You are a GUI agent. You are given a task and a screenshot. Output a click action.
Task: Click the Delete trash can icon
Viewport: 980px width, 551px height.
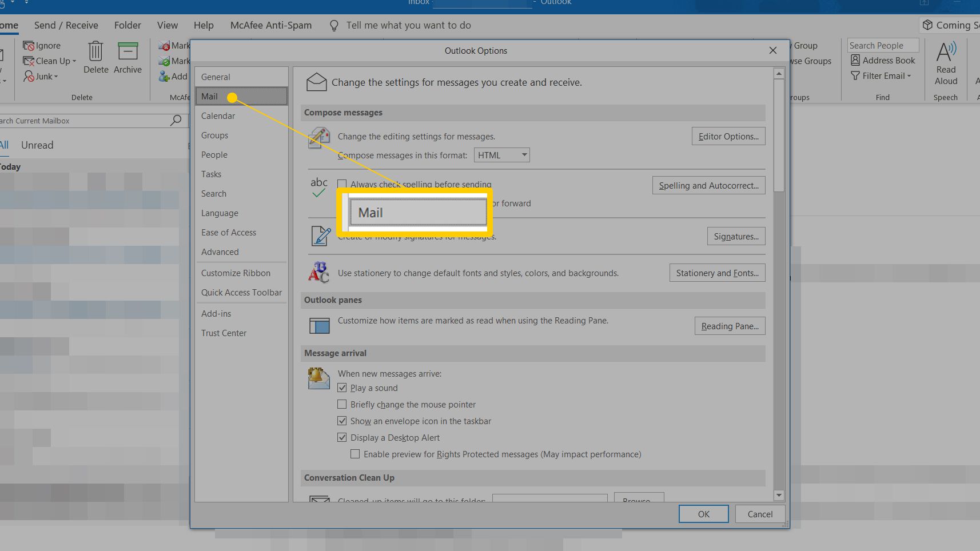95,51
